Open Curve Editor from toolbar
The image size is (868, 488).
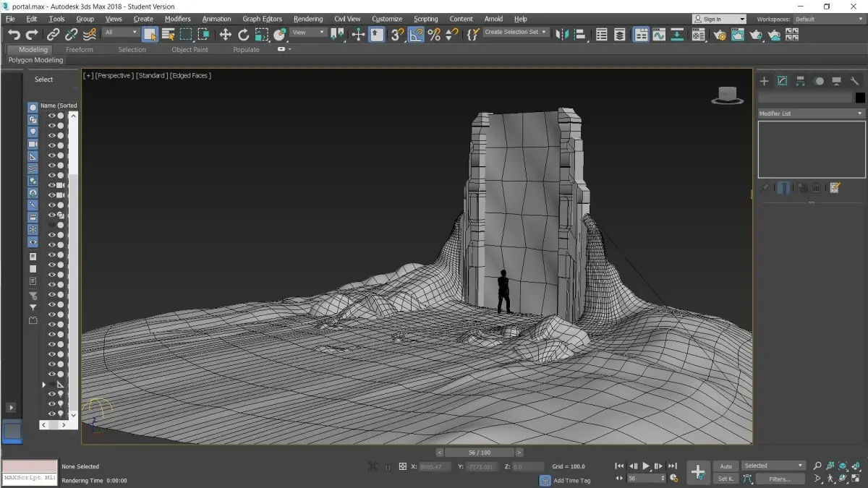coord(659,34)
